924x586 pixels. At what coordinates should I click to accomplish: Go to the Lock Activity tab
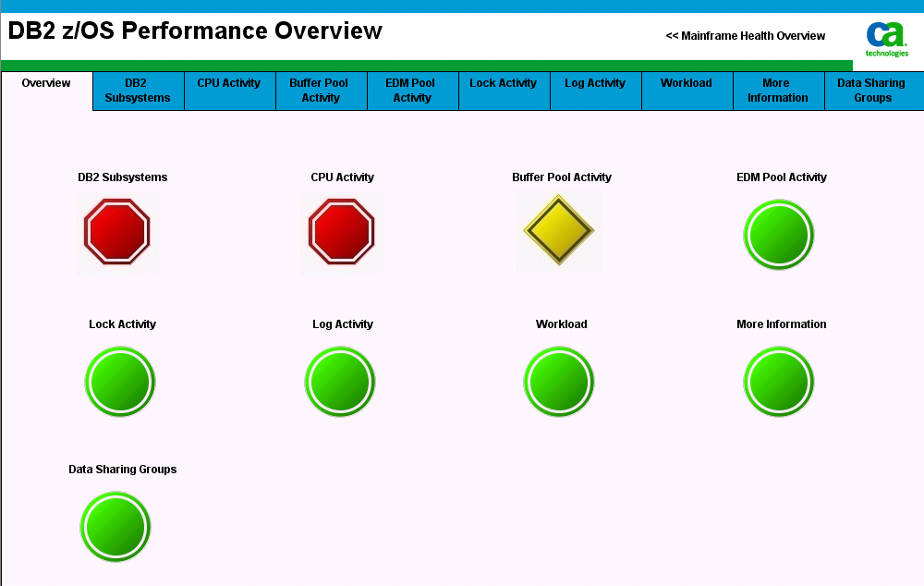[505, 91]
